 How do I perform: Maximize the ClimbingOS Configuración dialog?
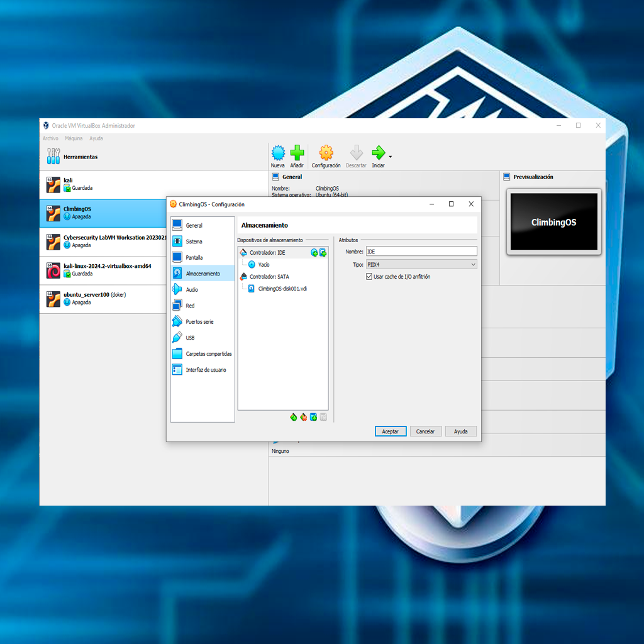451,204
